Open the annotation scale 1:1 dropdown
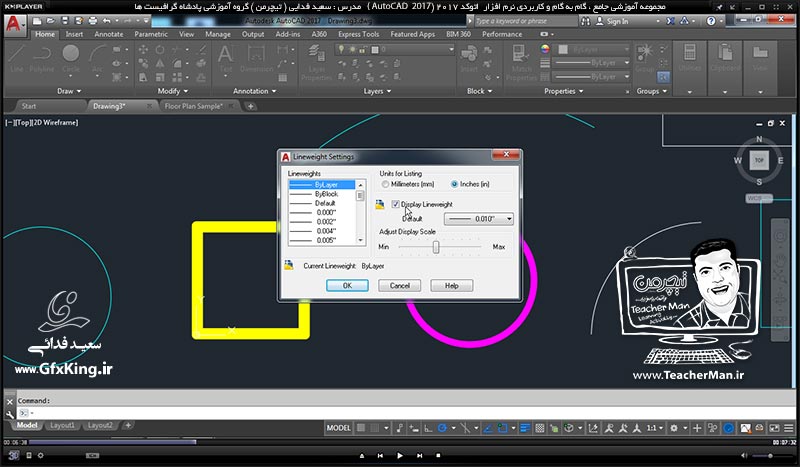This screenshot has height=467, width=800. tap(655, 428)
